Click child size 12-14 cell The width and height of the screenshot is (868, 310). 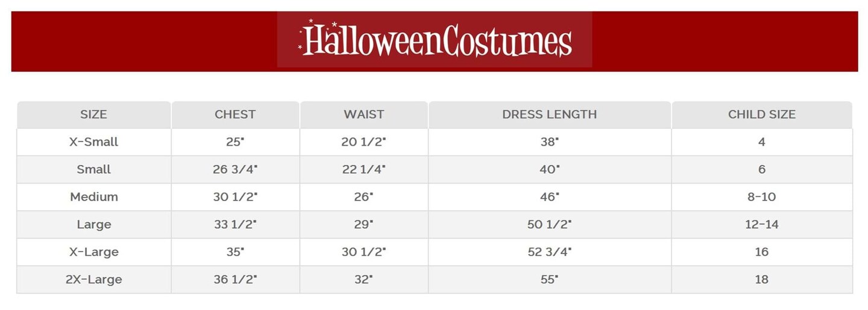[x=761, y=225]
